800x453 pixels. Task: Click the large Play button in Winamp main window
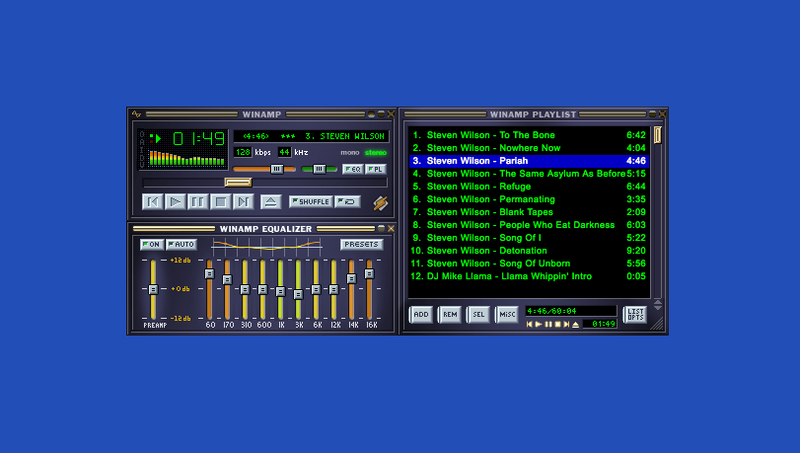point(175,202)
